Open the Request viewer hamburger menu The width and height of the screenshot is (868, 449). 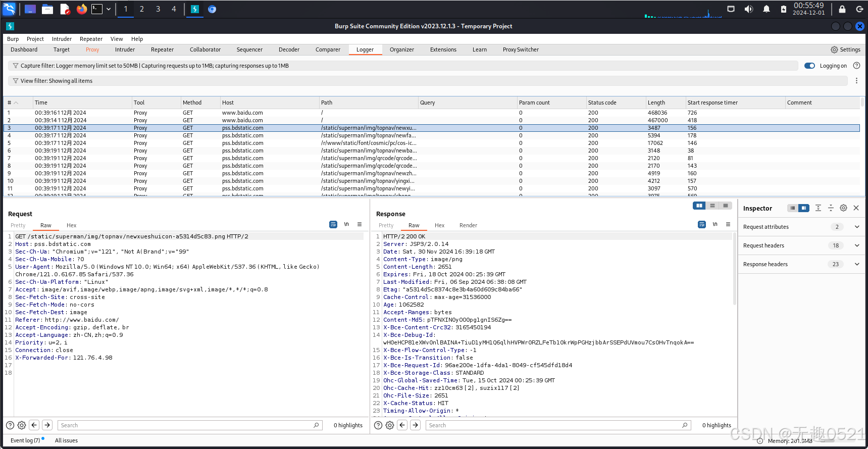point(360,224)
